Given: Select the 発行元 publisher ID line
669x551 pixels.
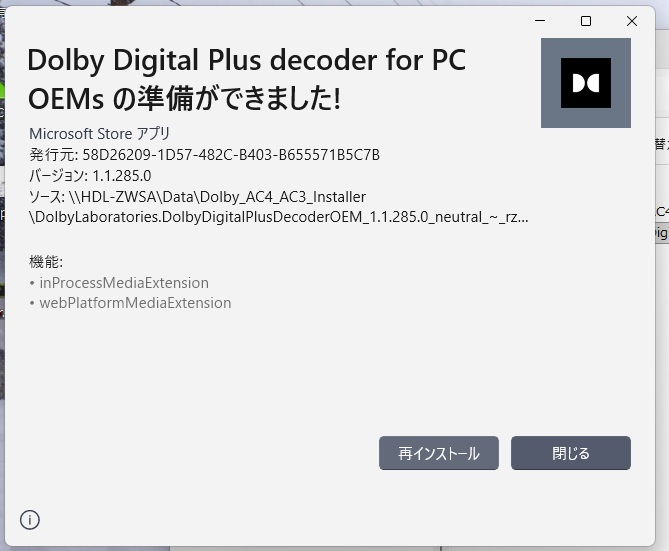Looking at the screenshot, I should (x=204, y=155).
